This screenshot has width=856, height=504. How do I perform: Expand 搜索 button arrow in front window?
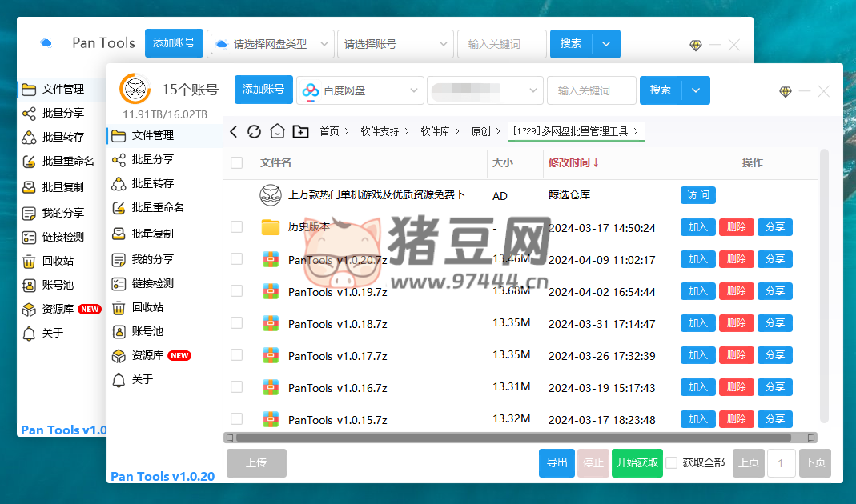[696, 90]
